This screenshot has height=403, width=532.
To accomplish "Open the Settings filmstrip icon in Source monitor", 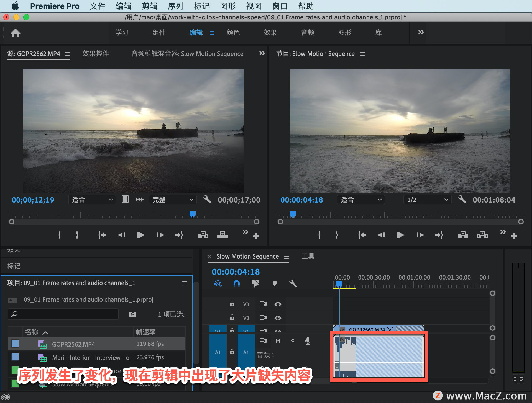I will (x=125, y=199).
